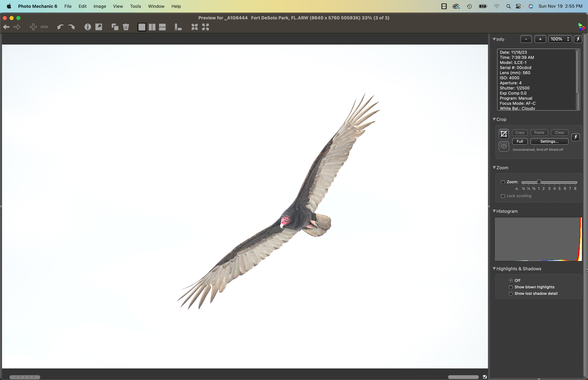Image resolution: width=588 pixels, height=380 pixels.
Task: Increase info text size with plus button
Action: click(x=540, y=39)
